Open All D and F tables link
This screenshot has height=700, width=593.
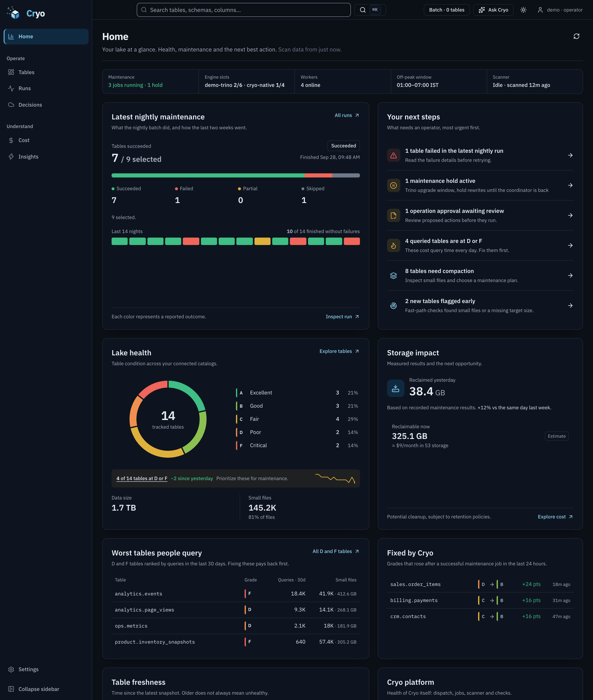pyautogui.click(x=336, y=552)
